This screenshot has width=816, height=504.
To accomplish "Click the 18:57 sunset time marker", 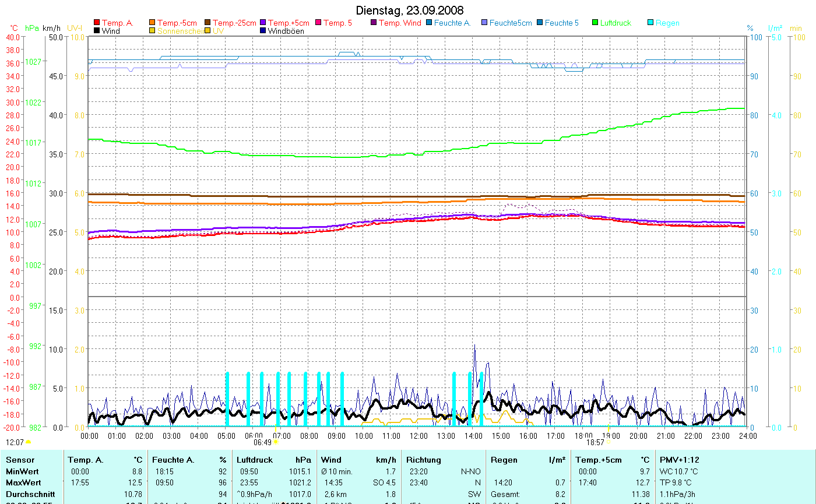I will coord(595,442).
